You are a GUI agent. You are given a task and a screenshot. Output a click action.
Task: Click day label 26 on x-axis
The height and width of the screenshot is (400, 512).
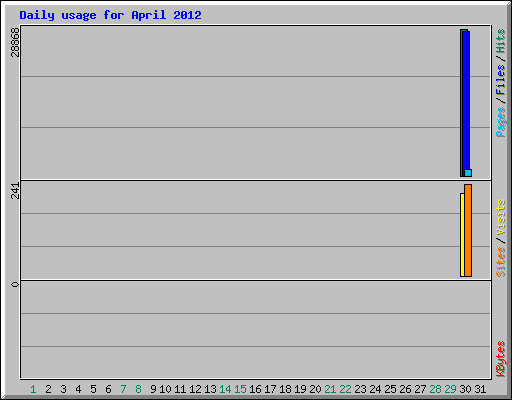pos(405,389)
